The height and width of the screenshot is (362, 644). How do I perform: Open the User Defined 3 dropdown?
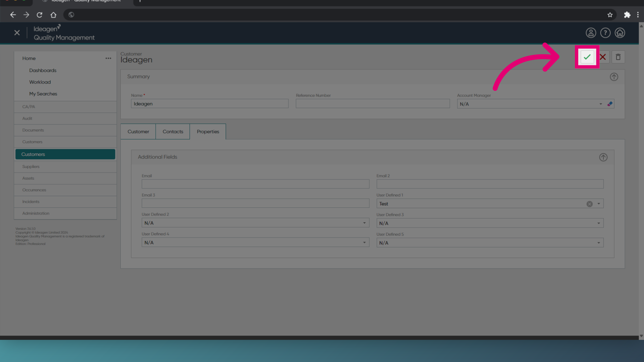tap(490, 223)
